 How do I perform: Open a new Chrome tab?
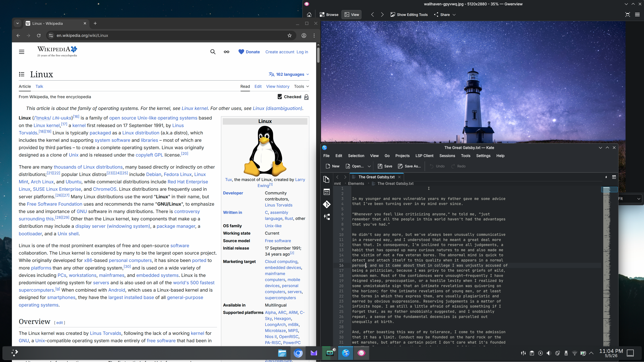point(95,23)
